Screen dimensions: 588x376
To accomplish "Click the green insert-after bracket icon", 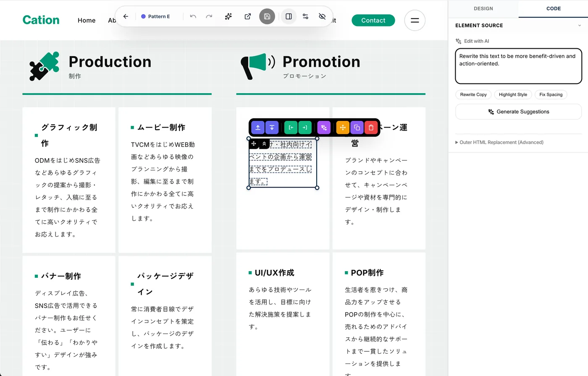I will 305,128.
